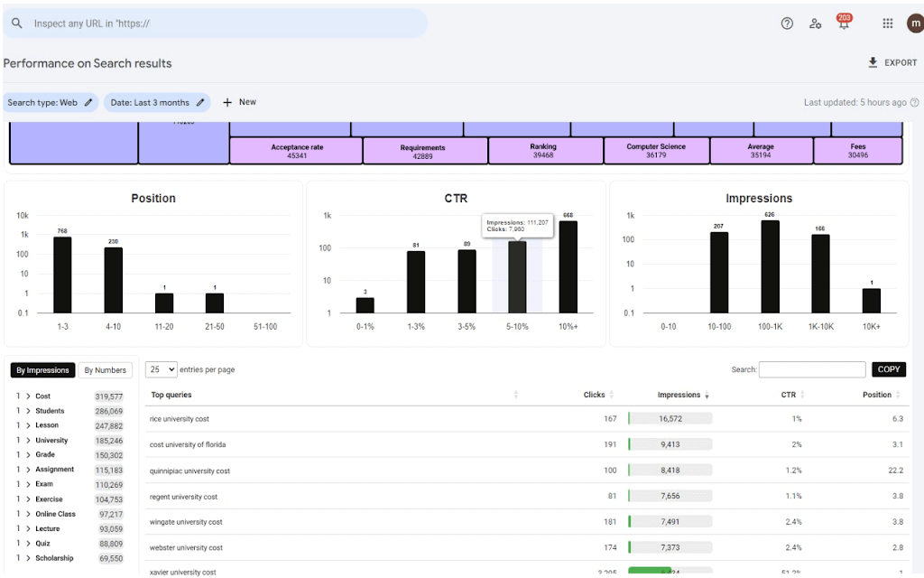
Task: Click the search magnifier icon in URL bar
Action: (x=17, y=23)
